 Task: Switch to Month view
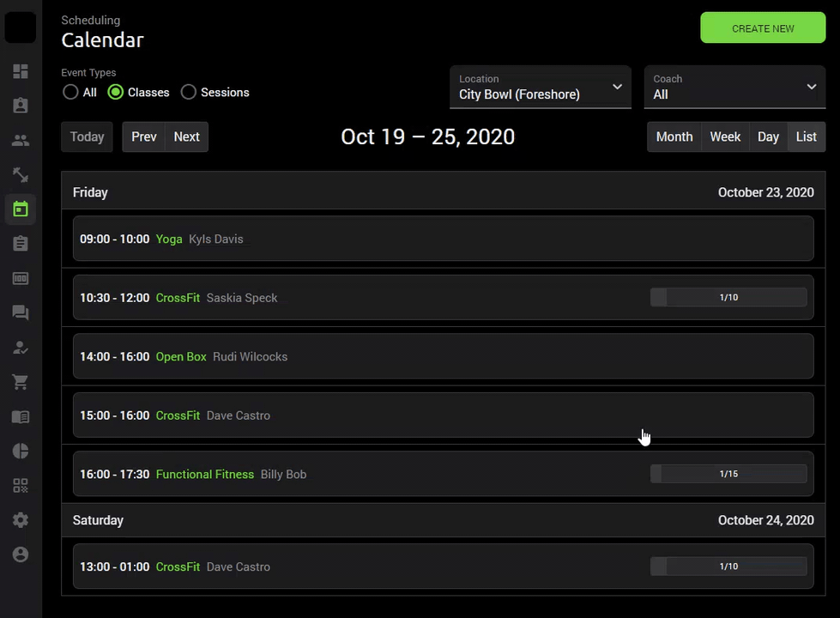click(x=674, y=137)
